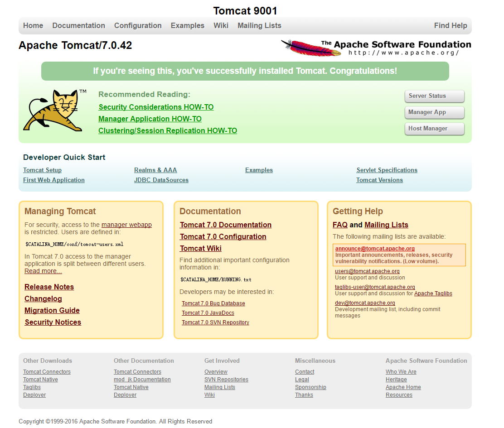The width and height of the screenshot is (504, 428).
Task: Open Tomcat 7.0 Bug Database link
Action: [213, 303]
